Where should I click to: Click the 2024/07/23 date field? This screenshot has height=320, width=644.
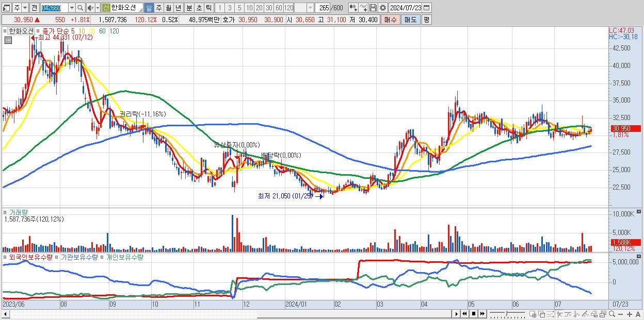point(405,8)
